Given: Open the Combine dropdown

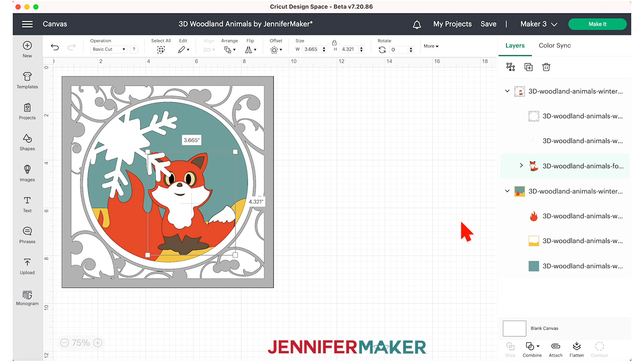Looking at the screenshot, I should pos(532,350).
